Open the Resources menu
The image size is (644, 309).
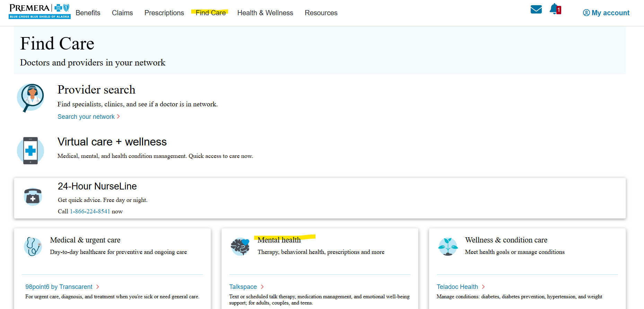[x=321, y=13]
